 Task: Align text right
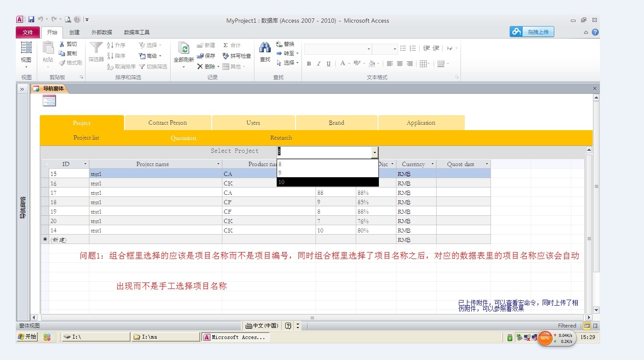pyautogui.click(x=410, y=64)
